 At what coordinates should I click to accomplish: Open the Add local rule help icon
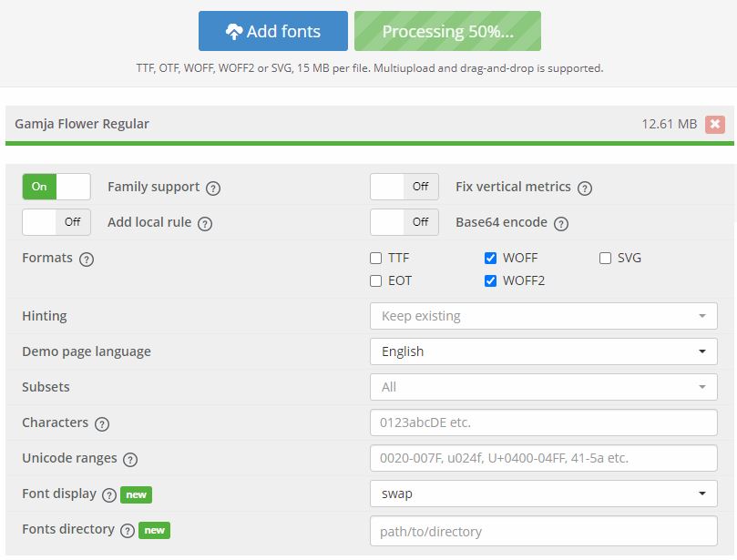pyautogui.click(x=205, y=224)
